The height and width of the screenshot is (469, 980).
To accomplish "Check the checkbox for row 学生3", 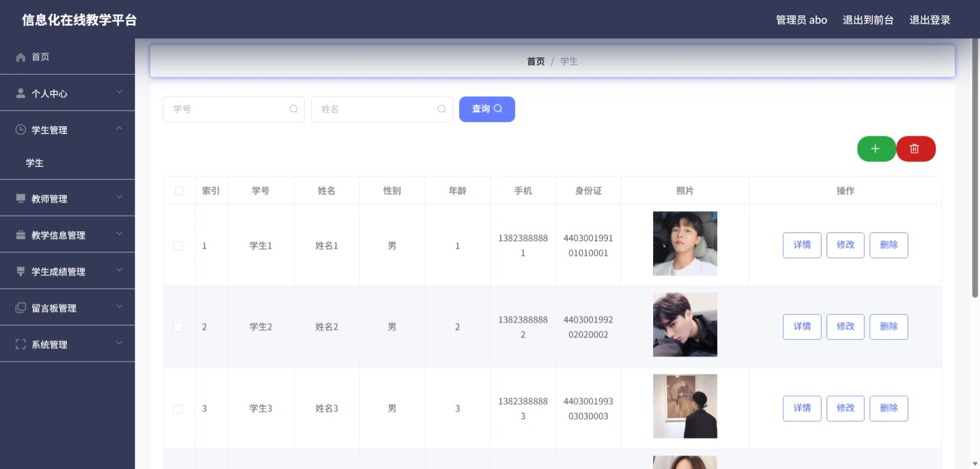I will pos(178,408).
